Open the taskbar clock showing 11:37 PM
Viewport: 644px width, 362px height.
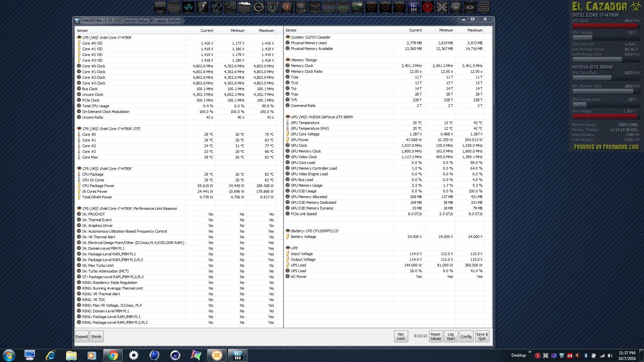point(627,356)
